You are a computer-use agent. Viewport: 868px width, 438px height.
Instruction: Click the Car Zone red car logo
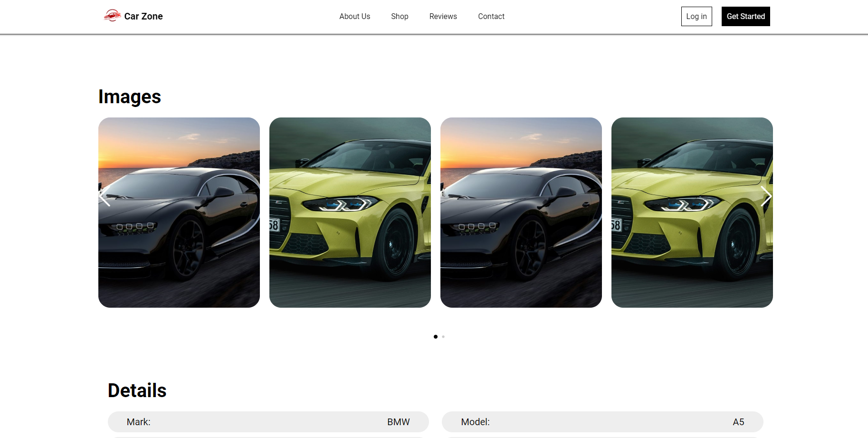tap(112, 16)
